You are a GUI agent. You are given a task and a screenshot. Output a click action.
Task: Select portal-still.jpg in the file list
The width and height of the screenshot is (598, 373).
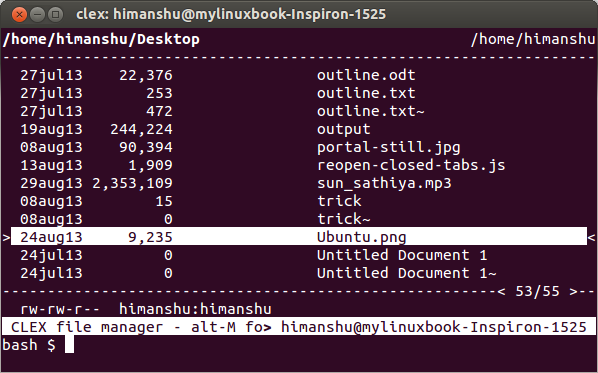299,147
